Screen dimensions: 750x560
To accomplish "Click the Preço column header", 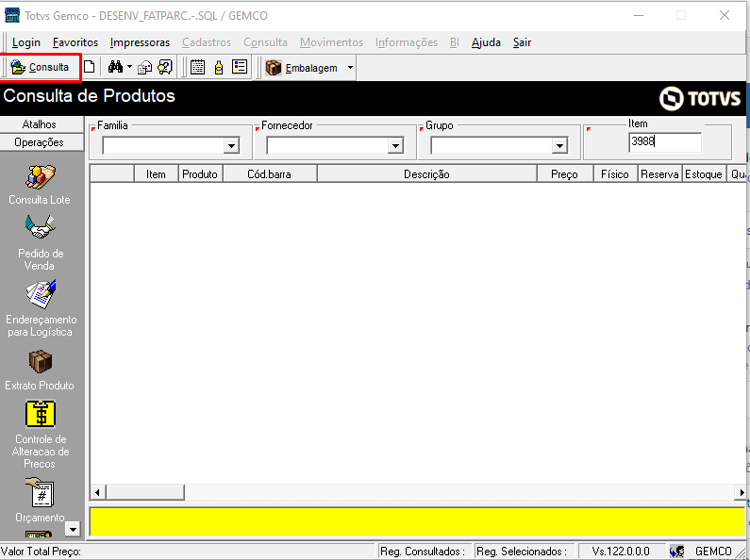I will click(564, 174).
